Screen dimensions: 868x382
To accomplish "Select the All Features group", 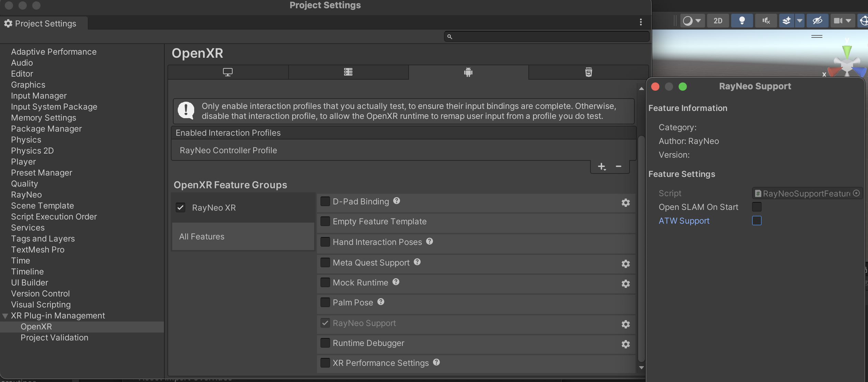I will [x=243, y=236].
